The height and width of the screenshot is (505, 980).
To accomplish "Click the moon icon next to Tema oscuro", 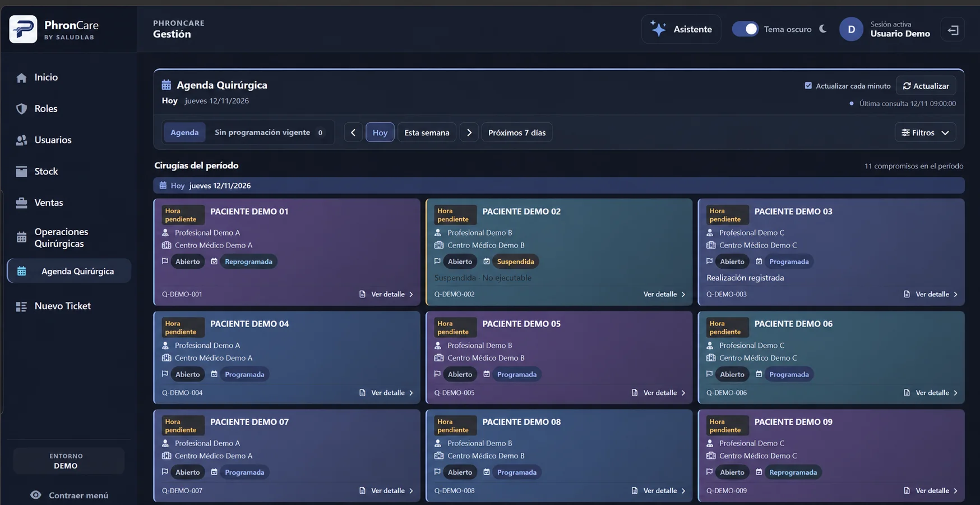I will (x=823, y=29).
